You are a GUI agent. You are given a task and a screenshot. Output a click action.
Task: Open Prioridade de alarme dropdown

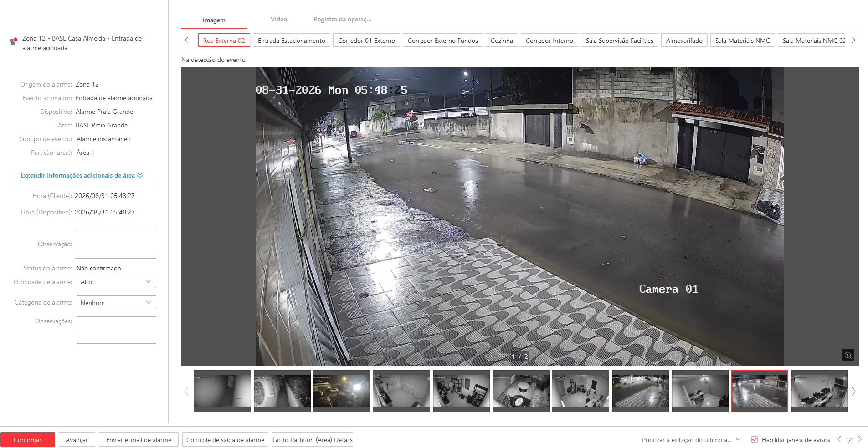coord(116,281)
